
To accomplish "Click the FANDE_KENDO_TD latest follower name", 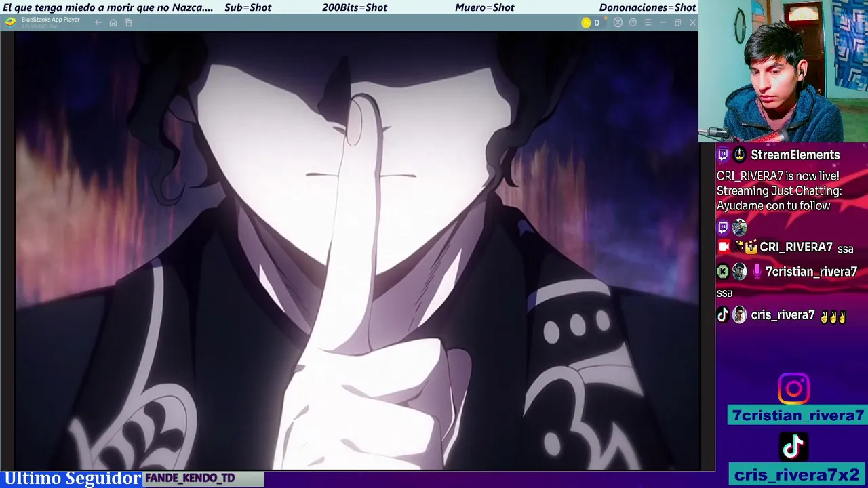I will tap(190, 479).
